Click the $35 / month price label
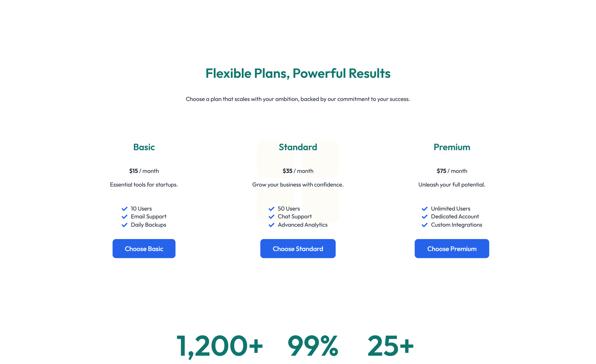 pos(298,171)
